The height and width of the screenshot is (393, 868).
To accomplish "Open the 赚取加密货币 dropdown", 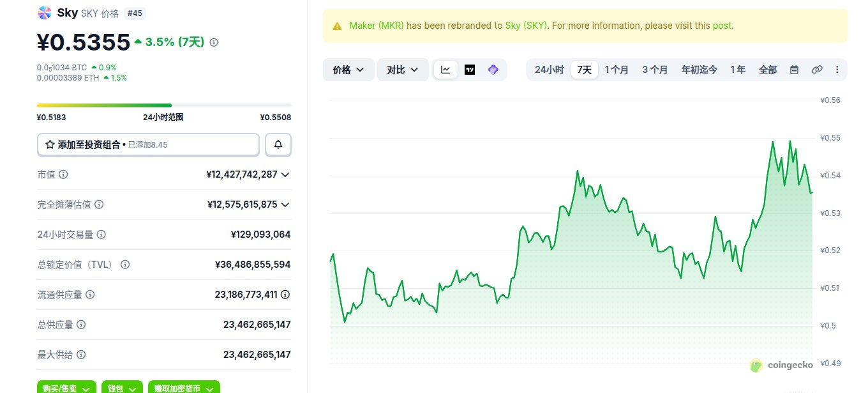I will coord(184,387).
